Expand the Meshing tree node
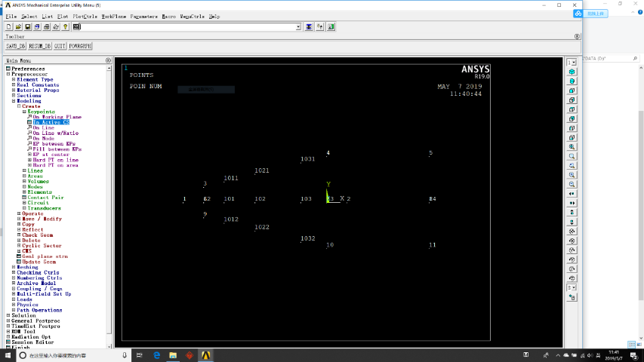This screenshot has width=644, height=362. [x=14, y=267]
